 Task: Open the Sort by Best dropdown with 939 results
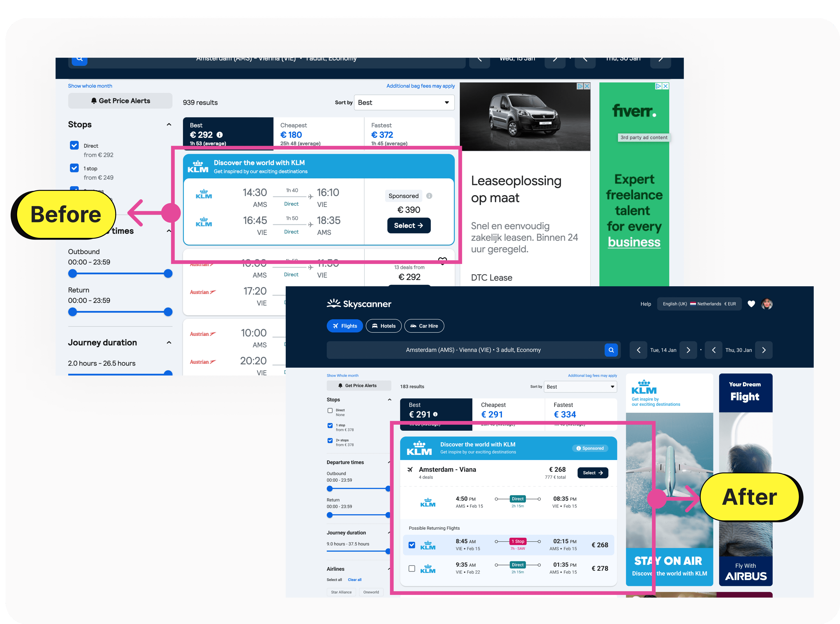click(x=404, y=102)
